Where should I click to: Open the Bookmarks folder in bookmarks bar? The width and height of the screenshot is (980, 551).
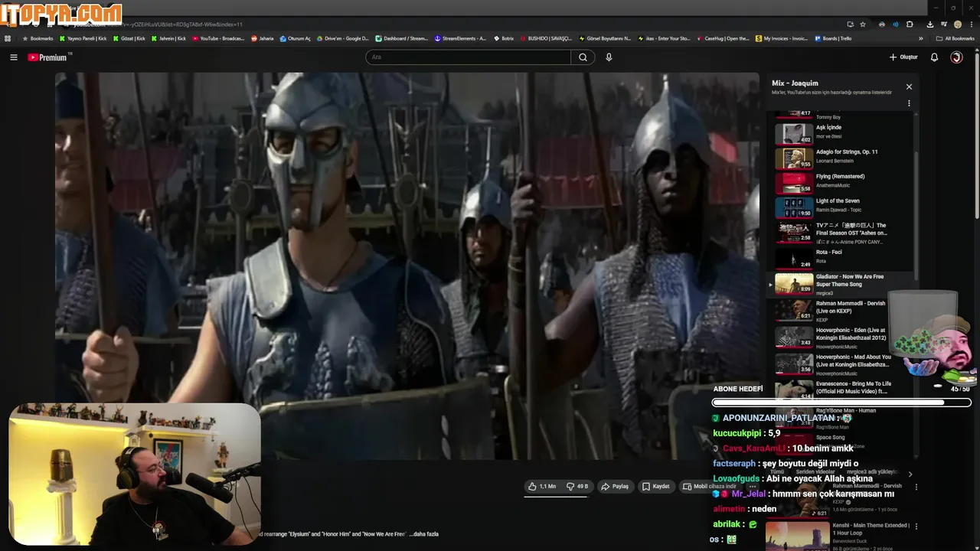coord(38,38)
